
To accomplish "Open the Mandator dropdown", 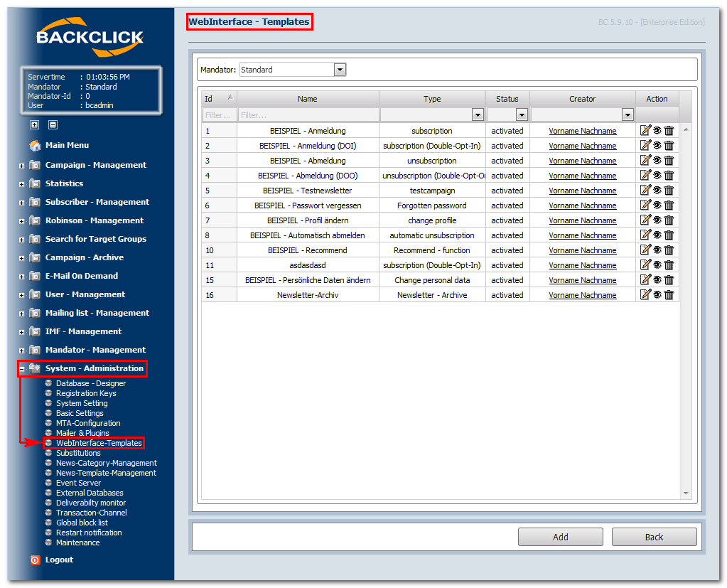I will point(340,70).
